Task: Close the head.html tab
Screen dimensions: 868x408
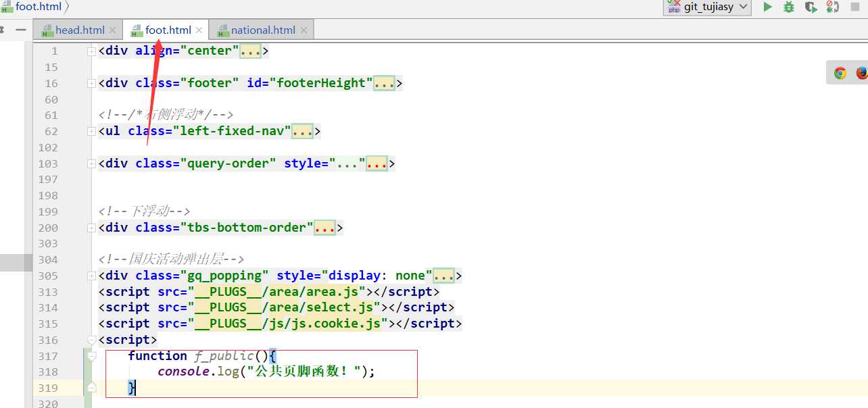Action: (112, 30)
